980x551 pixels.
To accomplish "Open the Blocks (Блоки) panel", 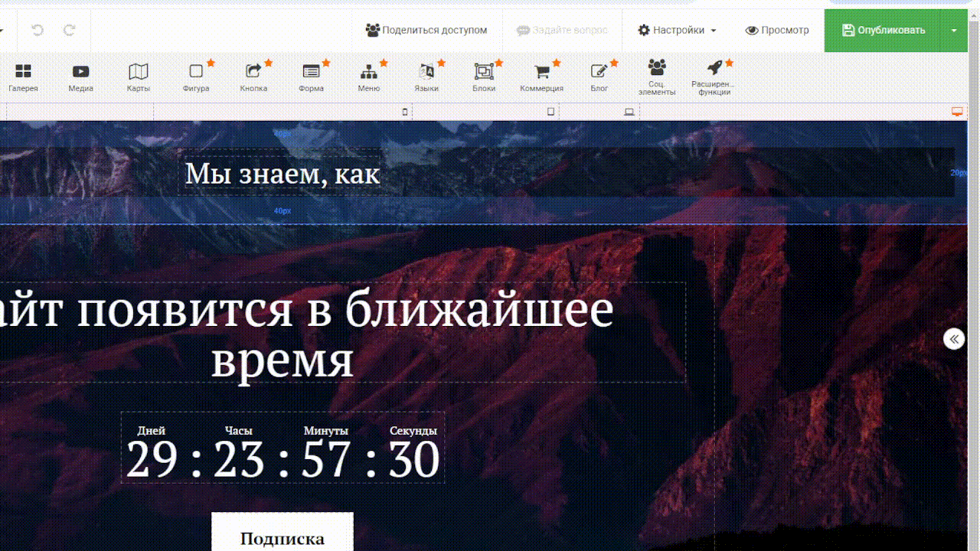I will click(x=484, y=77).
